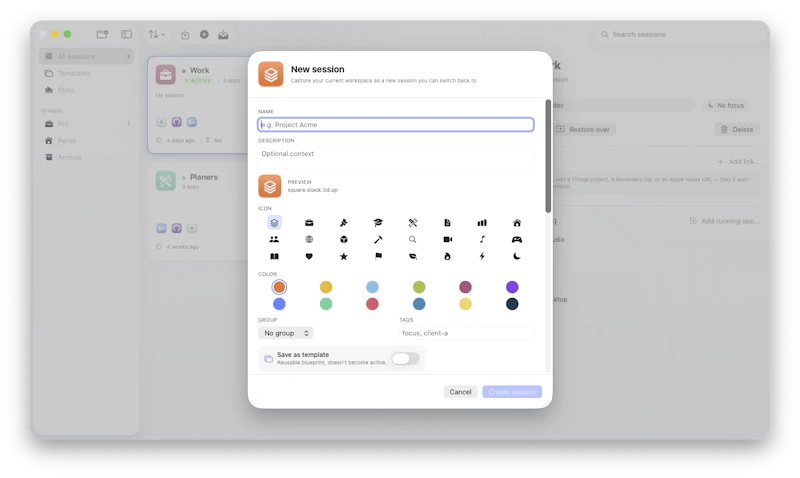Click the Delete button in background window
The width and height of the screenshot is (800, 478).
737,129
